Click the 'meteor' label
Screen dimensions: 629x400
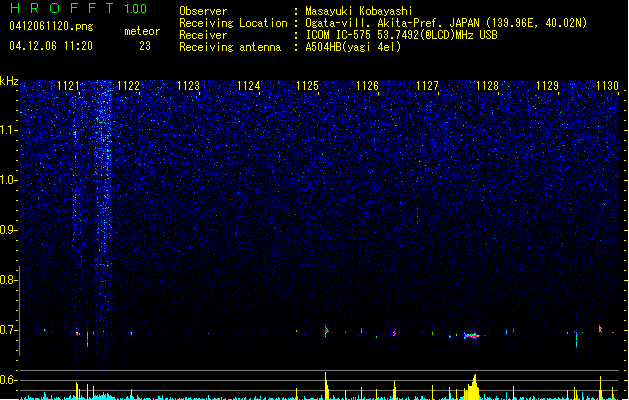pyautogui.click(x=142, y=31)
